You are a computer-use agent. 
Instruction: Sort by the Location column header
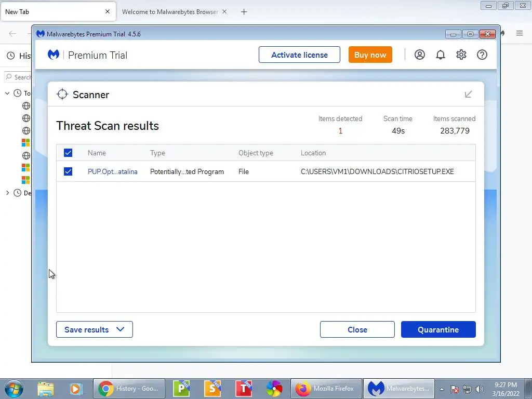pyautogui.click(x=313, y=153)
